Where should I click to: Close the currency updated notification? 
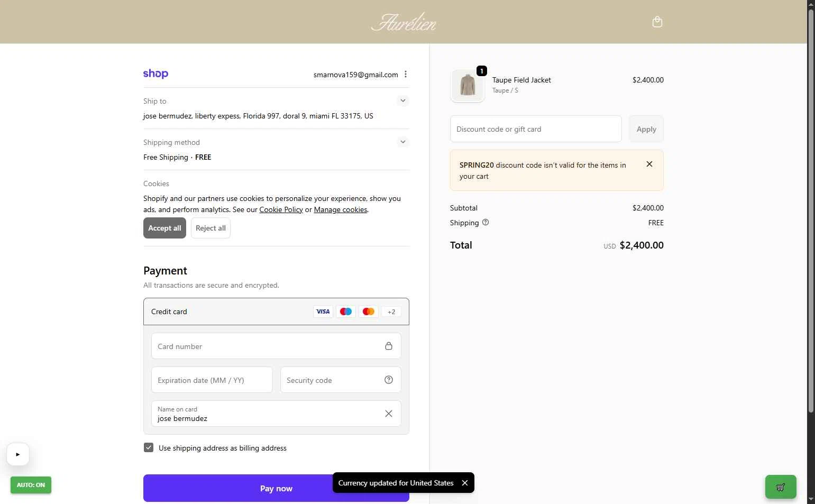click(x=465, y=483)
